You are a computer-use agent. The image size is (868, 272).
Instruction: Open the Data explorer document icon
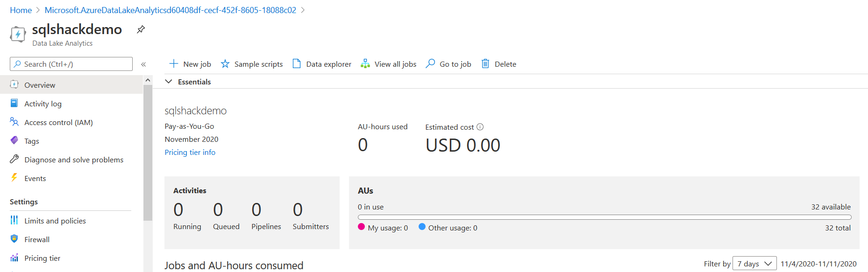pyautogui.click(x=297, y=64)
